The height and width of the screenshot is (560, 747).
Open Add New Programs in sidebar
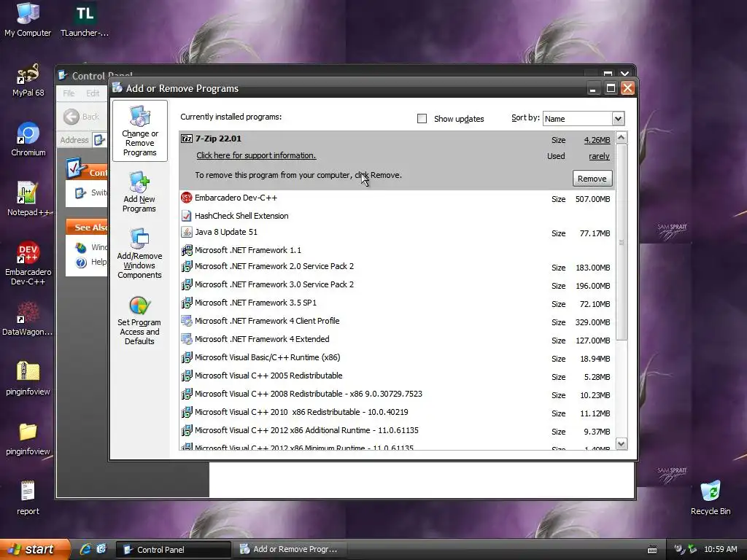[x=139, y=192]
